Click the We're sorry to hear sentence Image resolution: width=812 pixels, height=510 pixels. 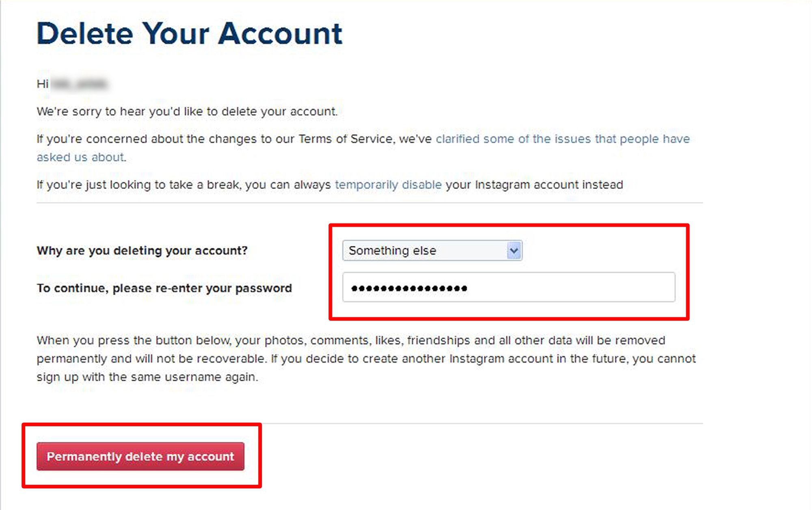[187, 111]
